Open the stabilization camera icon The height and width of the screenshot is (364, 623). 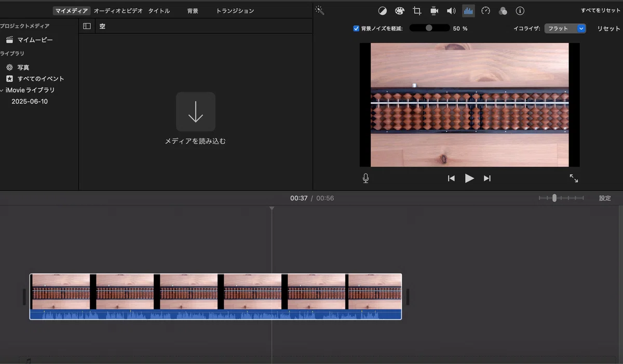(x=434, y=11)
